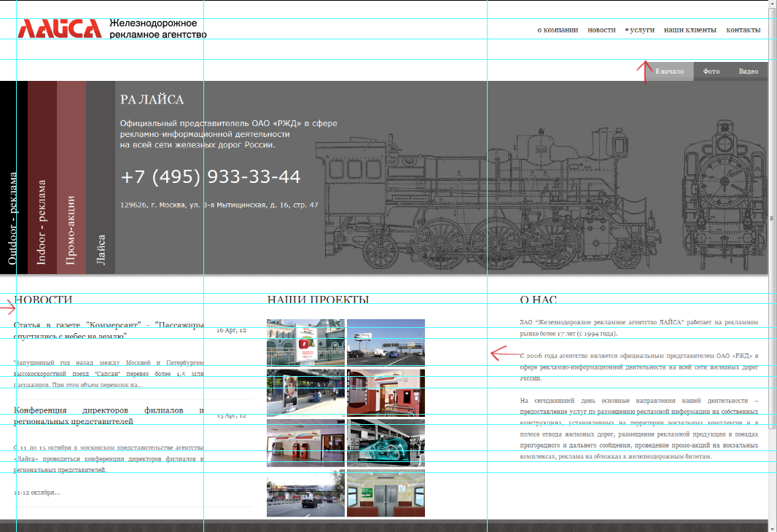Click the 'НОВОСТИ' section heading
The image size is (777, 532).
pos(43,300)
